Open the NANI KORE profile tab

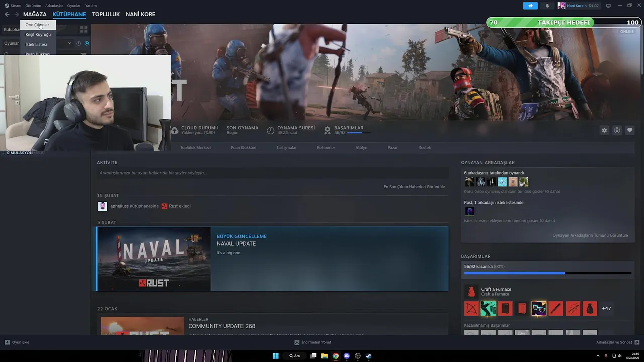pos(140,14)
